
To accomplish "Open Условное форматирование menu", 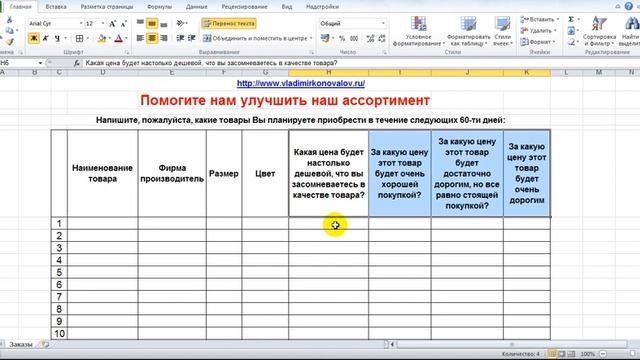I will point(419,32).
